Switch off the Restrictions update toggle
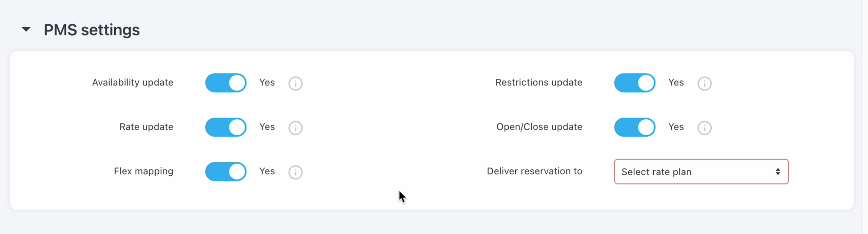 [635, 83]
